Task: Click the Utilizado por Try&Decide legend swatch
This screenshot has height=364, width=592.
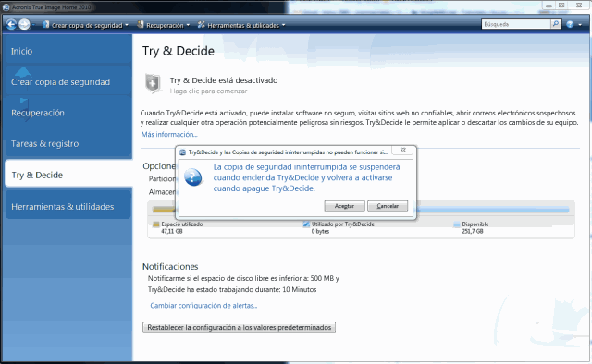Action: (x=306, y=224)
